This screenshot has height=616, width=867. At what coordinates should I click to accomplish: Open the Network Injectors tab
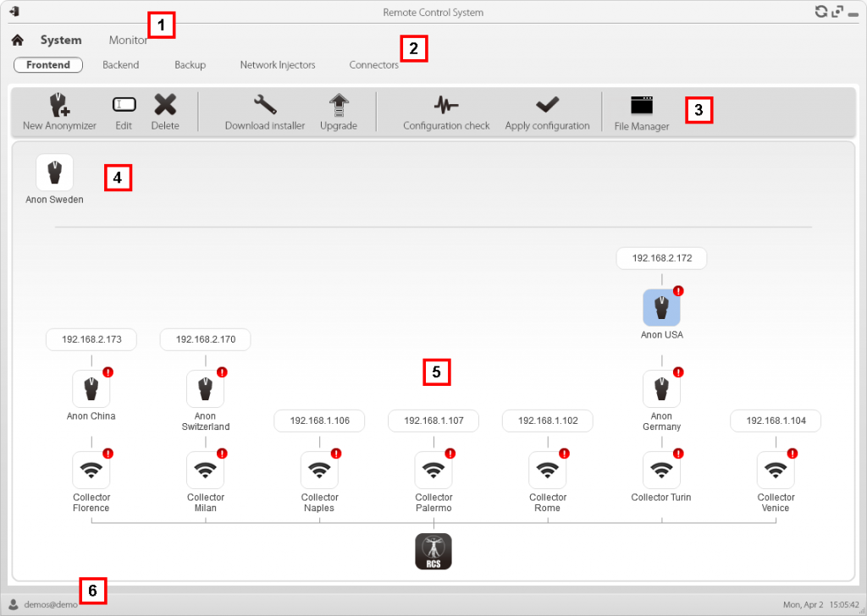pos(278,65)
